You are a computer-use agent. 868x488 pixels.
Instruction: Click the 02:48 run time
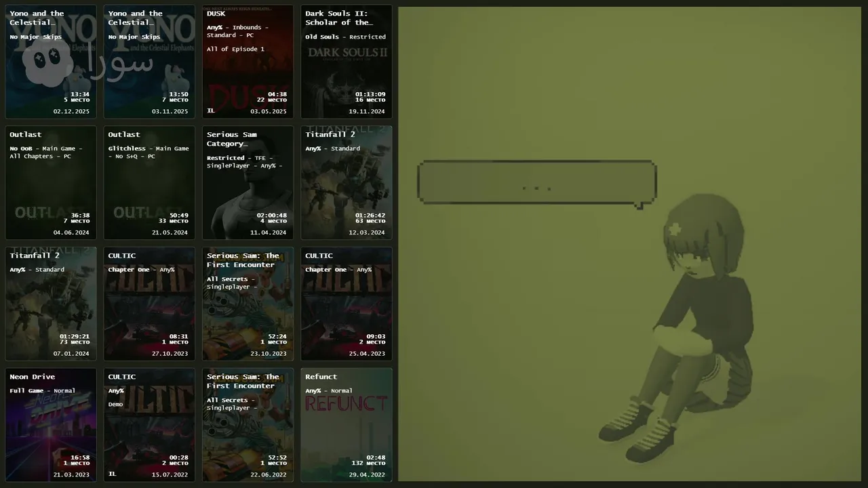click(x=376, y=457)
